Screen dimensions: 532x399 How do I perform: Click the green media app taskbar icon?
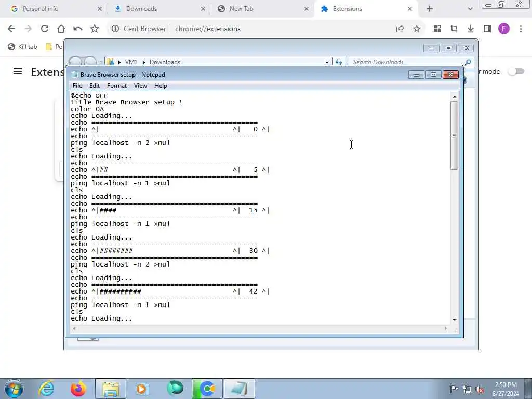[x=175, y=389]
